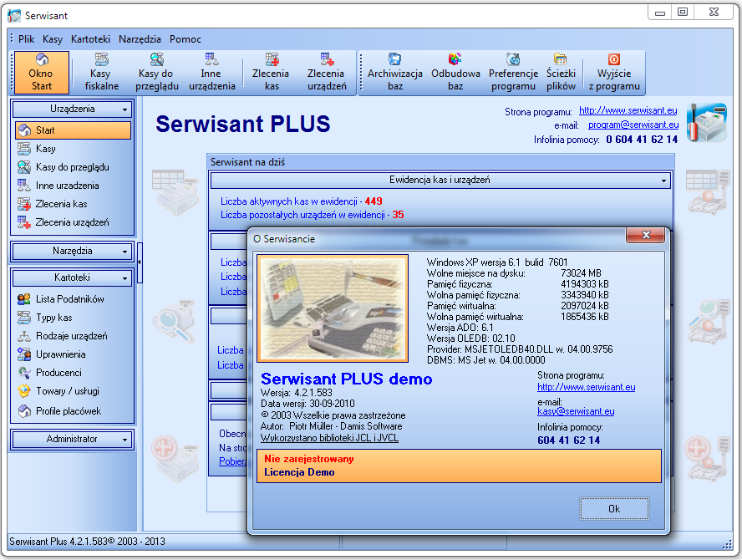742x560 pixels.
Task: Click Wyjście z programu toolbar icon
Action: 614,73
